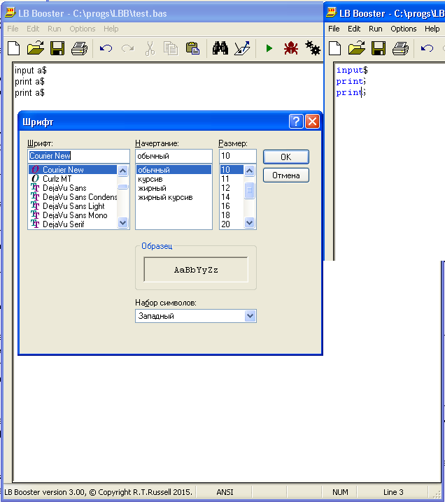Click red Debug bug icon
Screen dimensions: 445x504
[x=291, y=48]
